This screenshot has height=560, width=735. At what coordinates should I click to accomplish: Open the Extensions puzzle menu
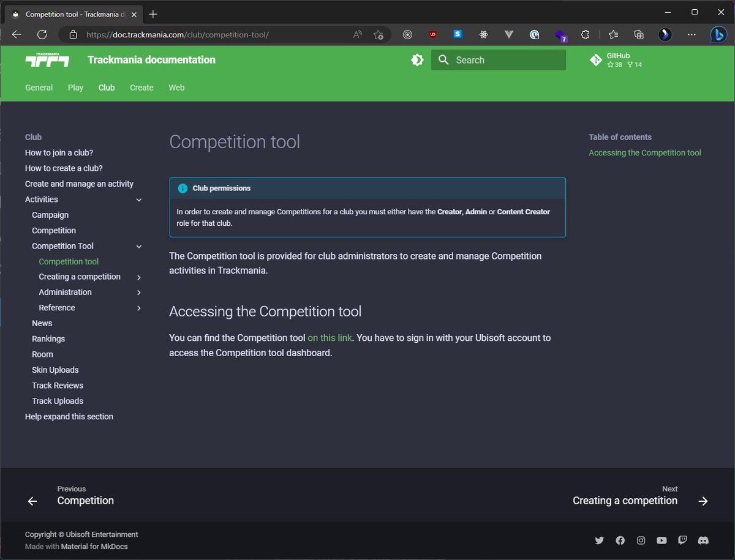585,35
